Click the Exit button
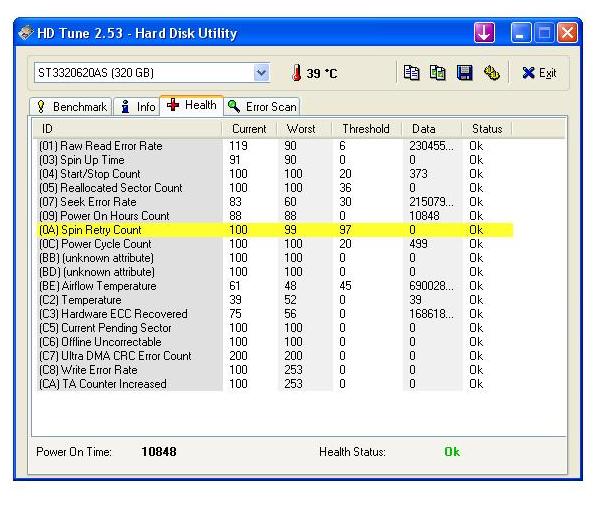This screenshot has height=513, width=613. click(539, 73)
